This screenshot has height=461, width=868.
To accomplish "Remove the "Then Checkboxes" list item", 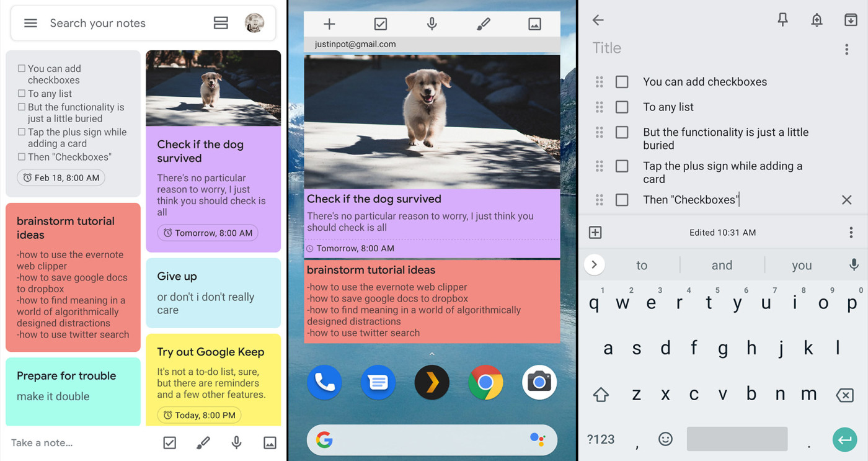I will [846, 200].
